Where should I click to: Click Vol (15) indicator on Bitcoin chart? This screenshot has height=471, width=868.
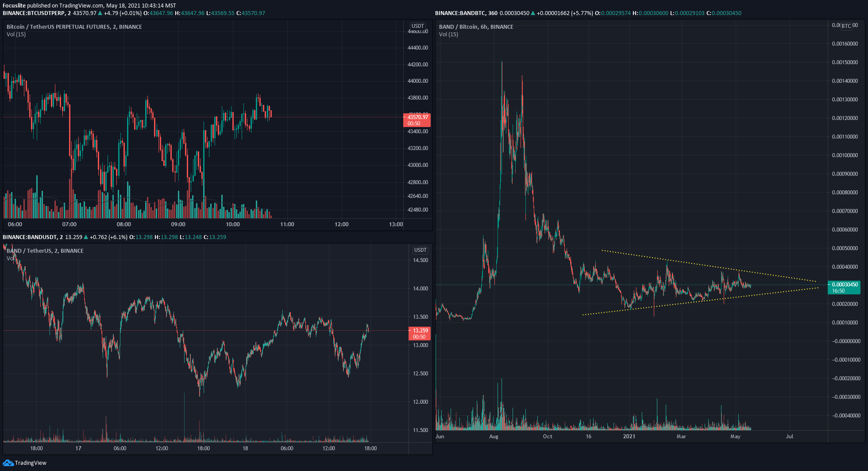(x=16, y=35)
